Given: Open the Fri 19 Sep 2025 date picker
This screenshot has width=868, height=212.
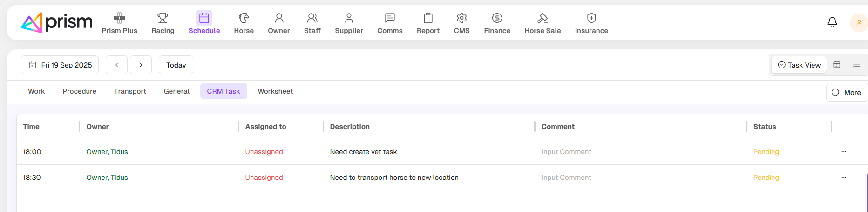Looking at the screenshot, I should tap(60, 65).
